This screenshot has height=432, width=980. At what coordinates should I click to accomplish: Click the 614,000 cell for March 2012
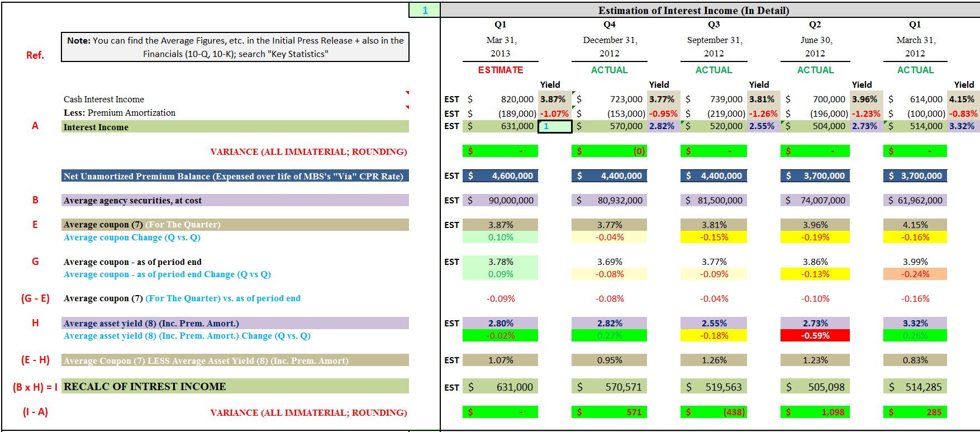[915, 99]
